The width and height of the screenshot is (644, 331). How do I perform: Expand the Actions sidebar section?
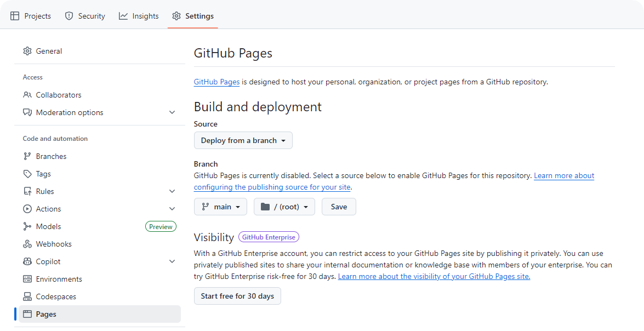172,209
